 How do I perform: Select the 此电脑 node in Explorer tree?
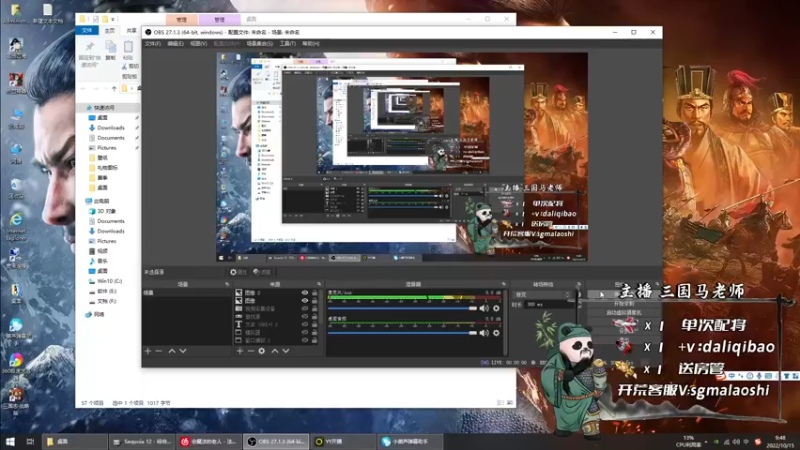tap(101, 201)
